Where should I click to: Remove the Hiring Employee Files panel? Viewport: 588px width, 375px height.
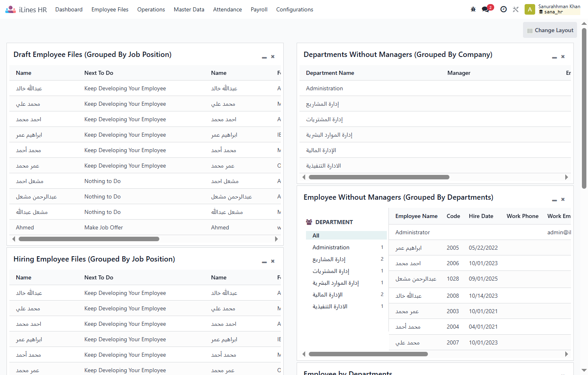273,261
